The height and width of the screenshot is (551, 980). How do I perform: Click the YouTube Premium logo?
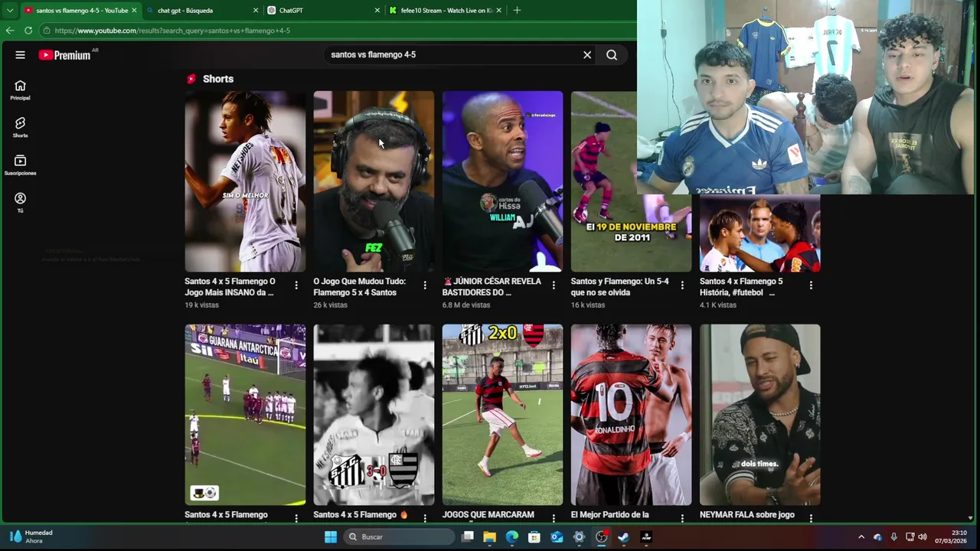click(x=65, y=55)
